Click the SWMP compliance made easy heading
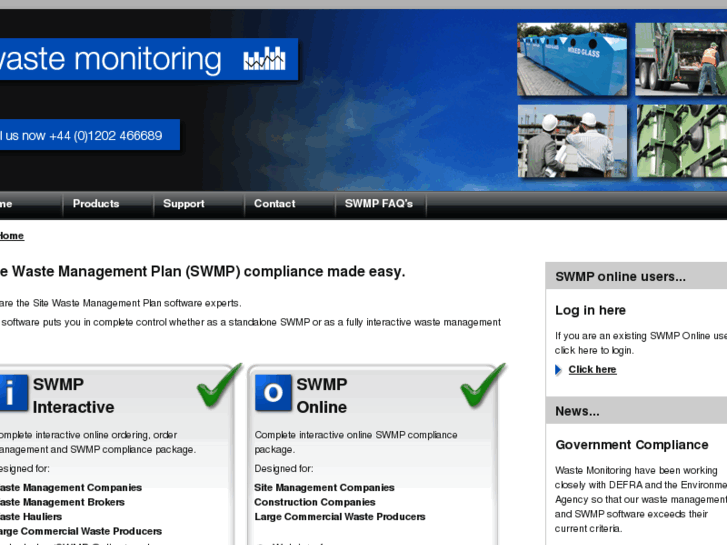The width and height of the screenshot is (727, 545). pos(202,271)
